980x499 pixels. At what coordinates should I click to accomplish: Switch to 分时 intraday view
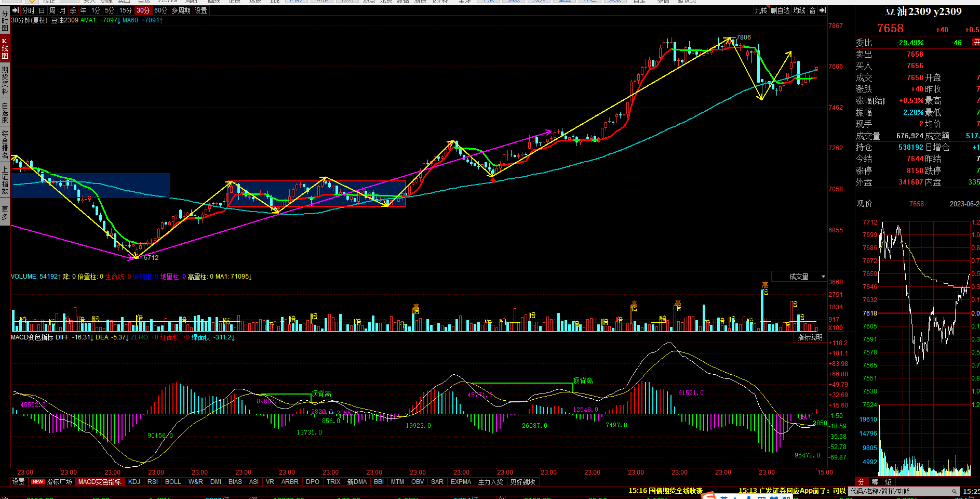click(29, 10)
